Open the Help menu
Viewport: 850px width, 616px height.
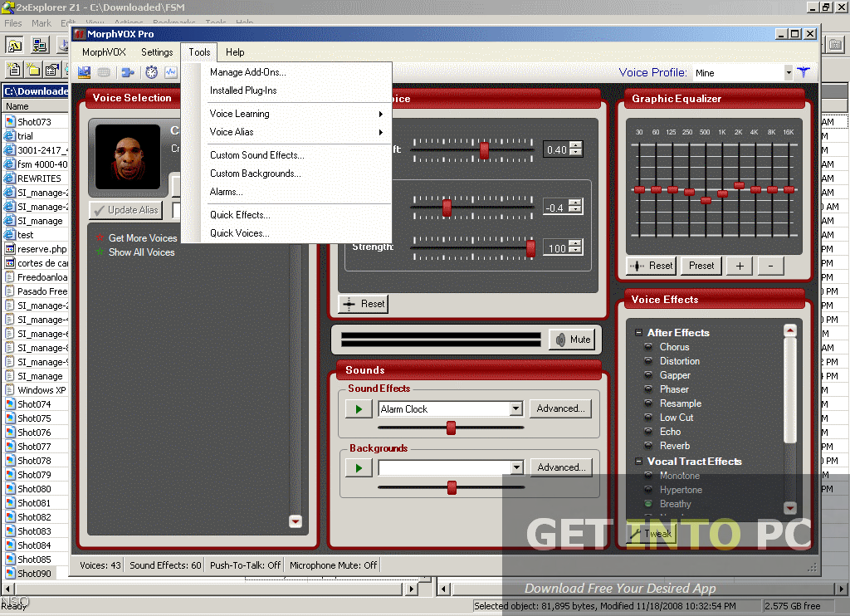coord(235,52)
